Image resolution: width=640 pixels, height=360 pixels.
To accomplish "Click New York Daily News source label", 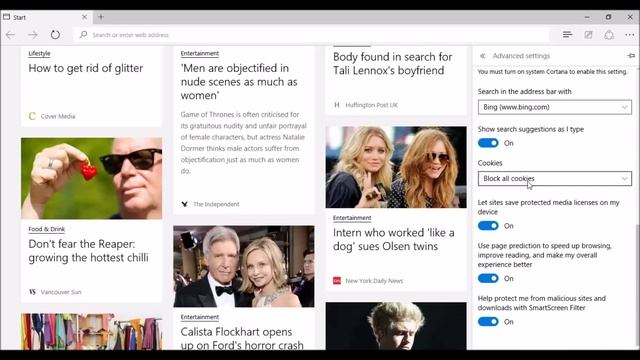I will coord(374,281).
